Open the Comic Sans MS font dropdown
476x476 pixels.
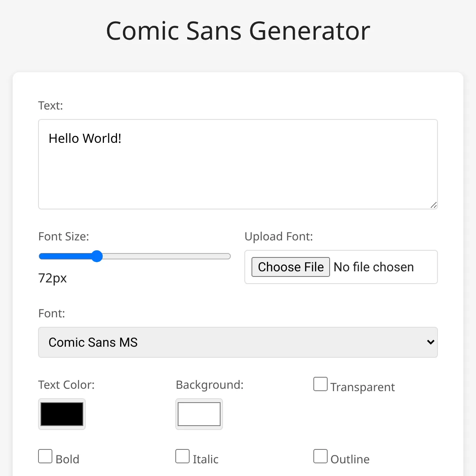238,342
